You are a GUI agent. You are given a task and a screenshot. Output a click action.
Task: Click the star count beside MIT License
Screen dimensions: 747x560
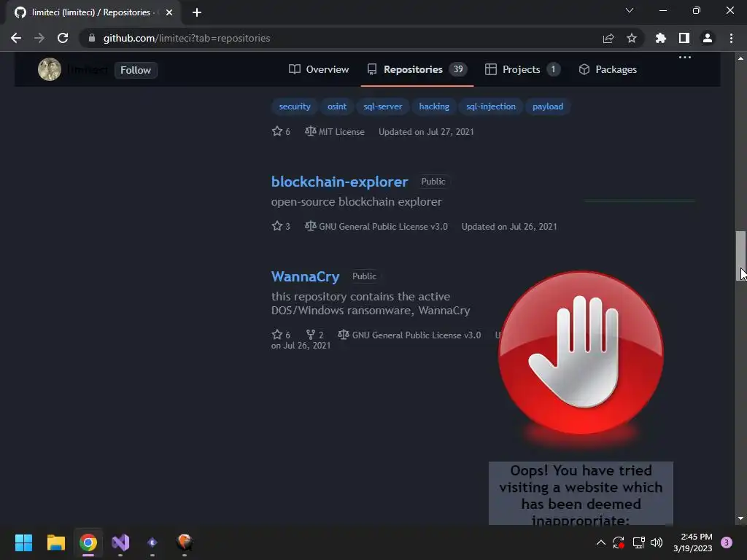[x=281, y=131]
